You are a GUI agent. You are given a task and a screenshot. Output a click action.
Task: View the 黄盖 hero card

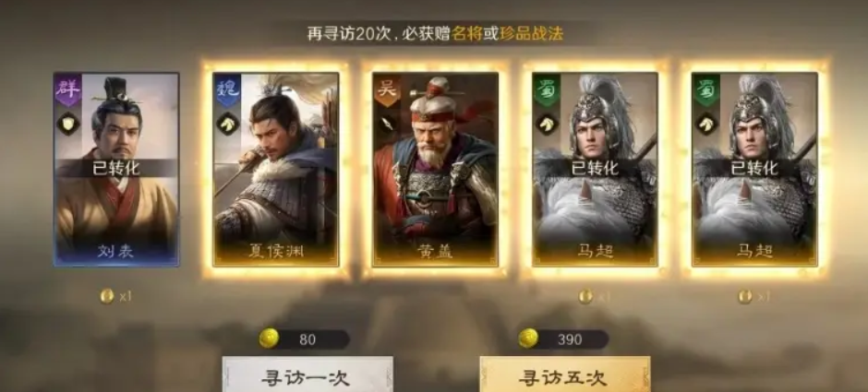click(x=435, y=169)
